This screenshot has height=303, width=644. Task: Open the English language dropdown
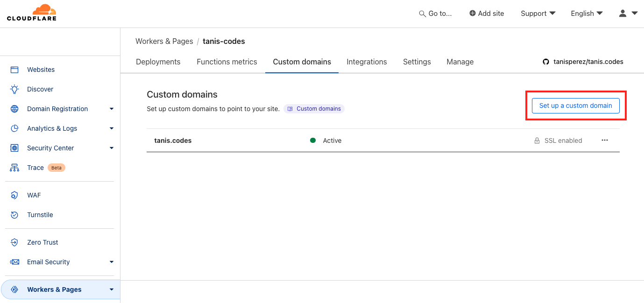[586, 14]
